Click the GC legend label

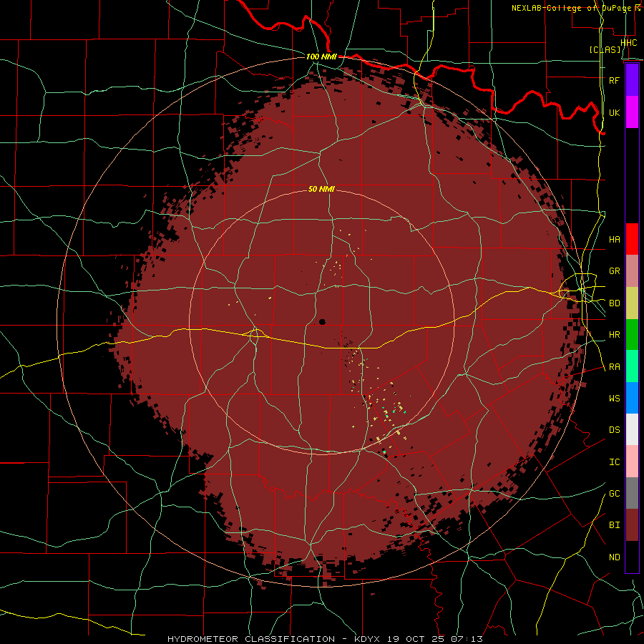[614, 494]
